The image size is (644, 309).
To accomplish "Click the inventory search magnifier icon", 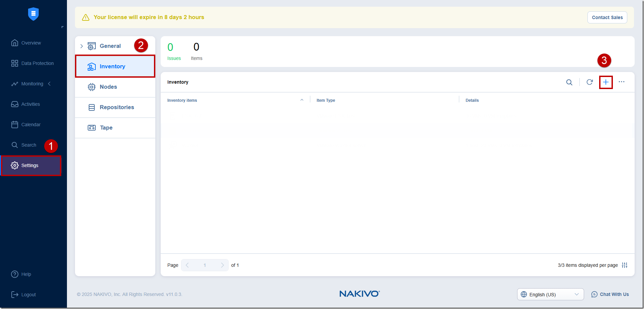I will click(569, 82).
